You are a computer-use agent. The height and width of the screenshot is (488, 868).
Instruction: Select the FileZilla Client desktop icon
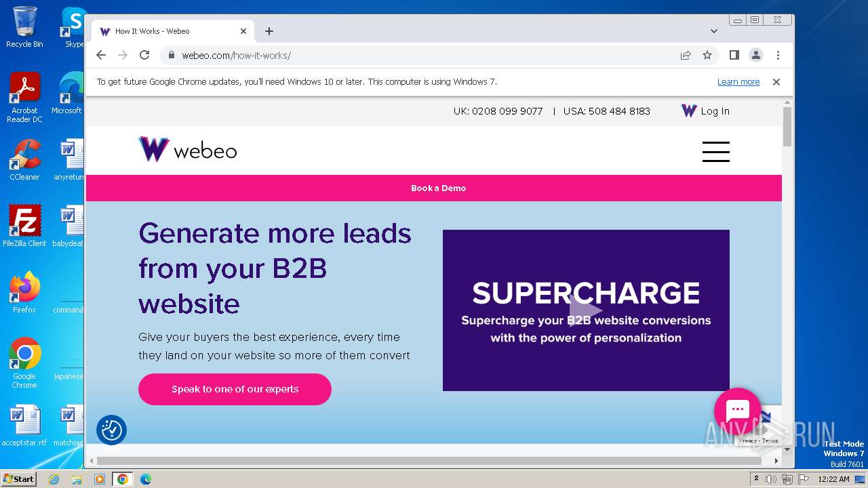(24, 226)
